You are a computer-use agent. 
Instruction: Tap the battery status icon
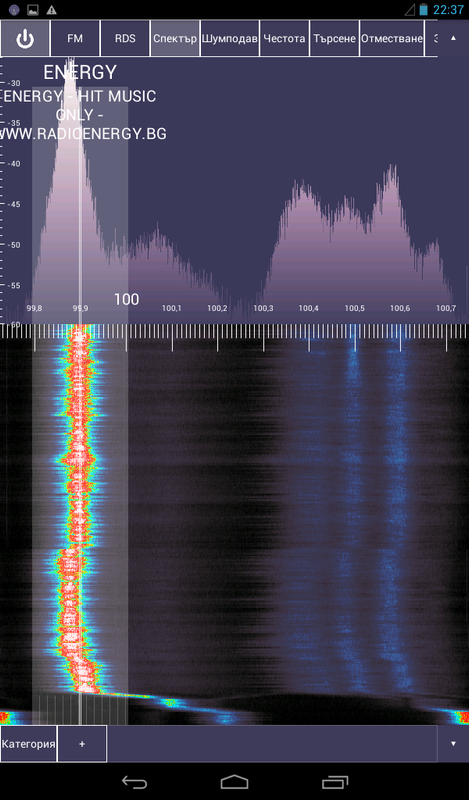point(424,10)
